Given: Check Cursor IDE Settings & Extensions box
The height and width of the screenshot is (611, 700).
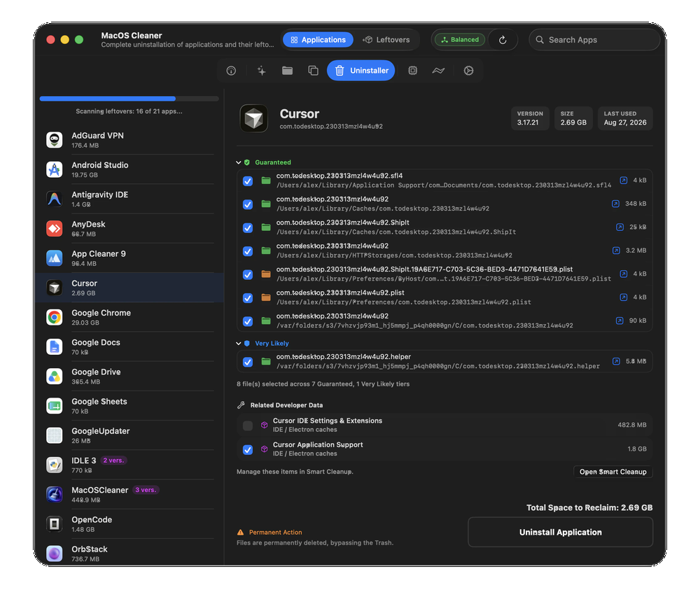Looking at the screenshot, I should click(248, 426).
